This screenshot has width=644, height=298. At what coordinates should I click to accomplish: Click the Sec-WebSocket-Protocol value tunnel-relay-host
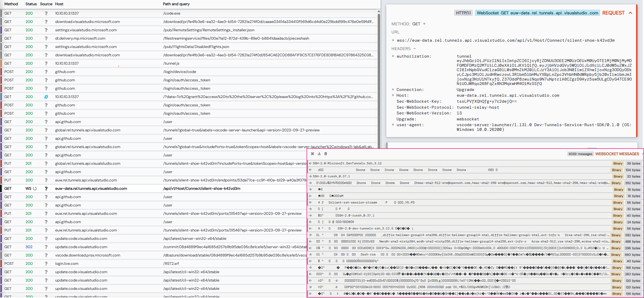(478, 107)
